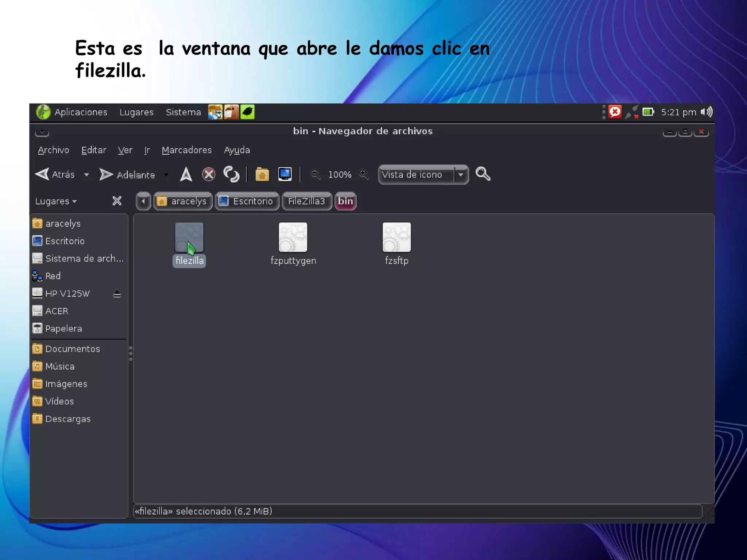Image resolution: width=747 pixels, height=560 pixels.
Task: Click the Adelante forward button
Action: point(127,175)
